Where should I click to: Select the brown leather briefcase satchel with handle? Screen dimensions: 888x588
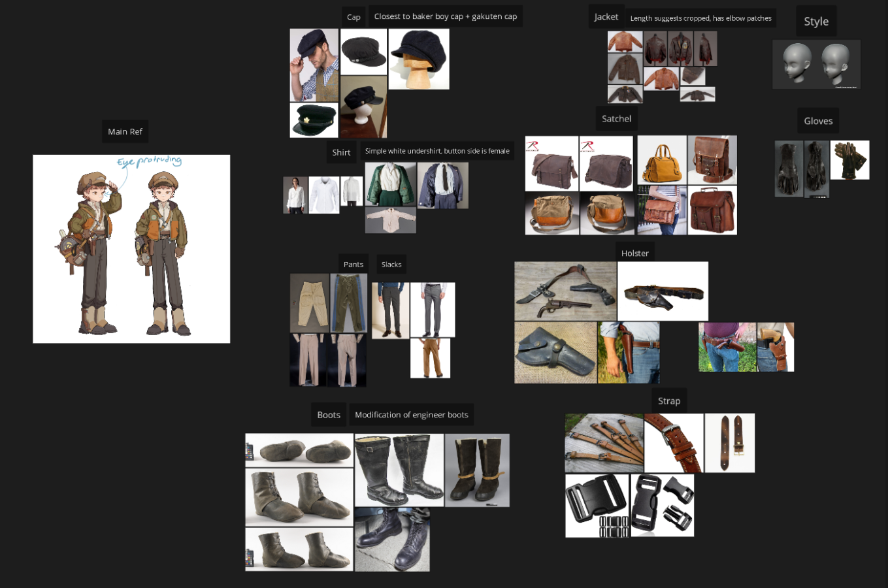coord(712,210)
